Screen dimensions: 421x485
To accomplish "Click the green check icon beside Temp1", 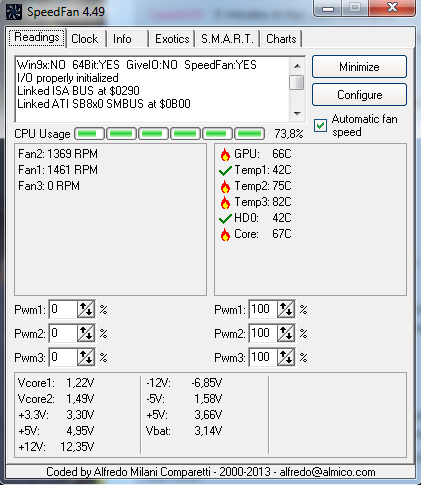I will pos(225,171).
